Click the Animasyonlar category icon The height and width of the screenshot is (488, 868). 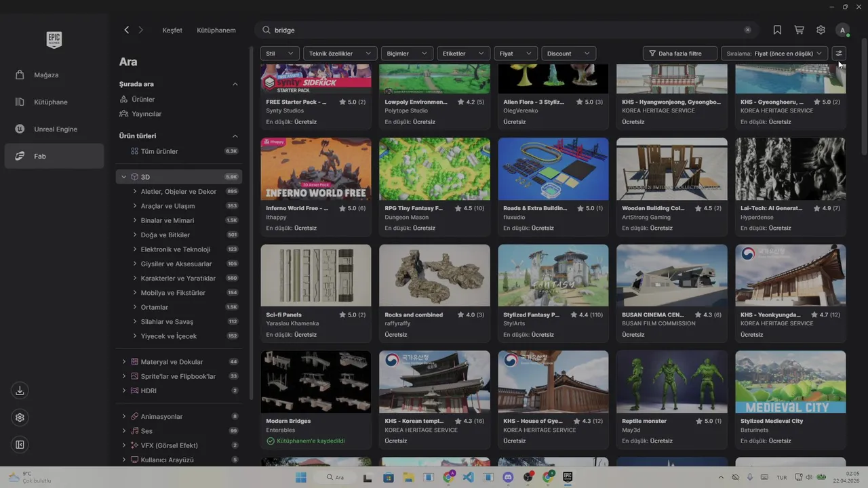coord(135,416)
